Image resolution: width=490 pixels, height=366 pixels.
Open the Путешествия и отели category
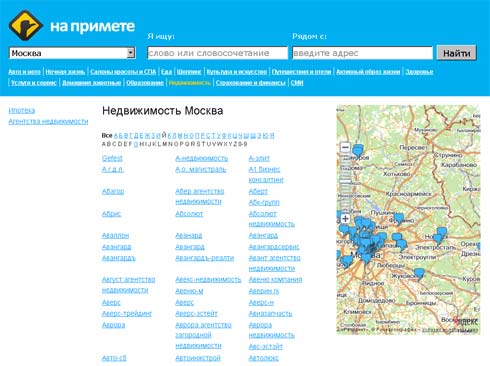tap(302, 72)
